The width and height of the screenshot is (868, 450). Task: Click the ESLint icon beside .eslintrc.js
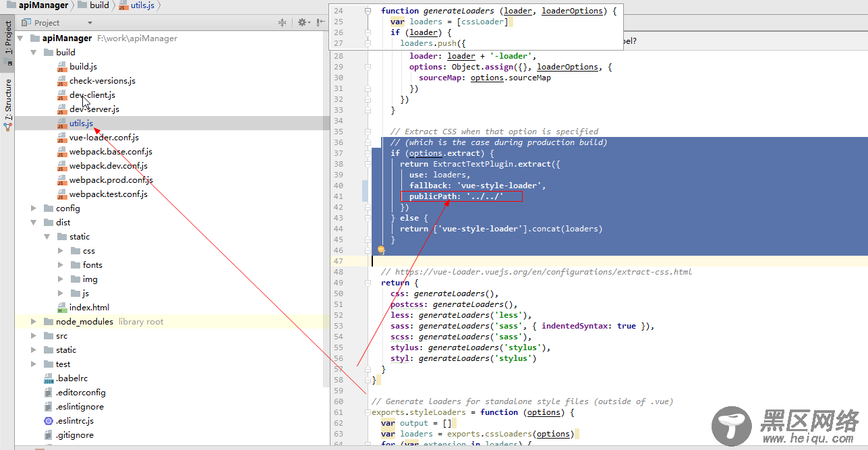pyautogui.click(x=48, y=421)
